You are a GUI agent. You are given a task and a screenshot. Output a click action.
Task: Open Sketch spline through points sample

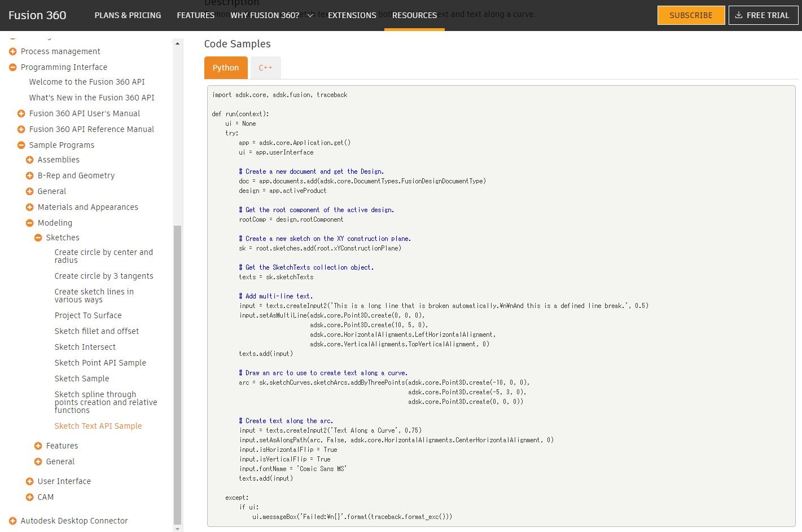pyautogui.click(x=106, y=402)
